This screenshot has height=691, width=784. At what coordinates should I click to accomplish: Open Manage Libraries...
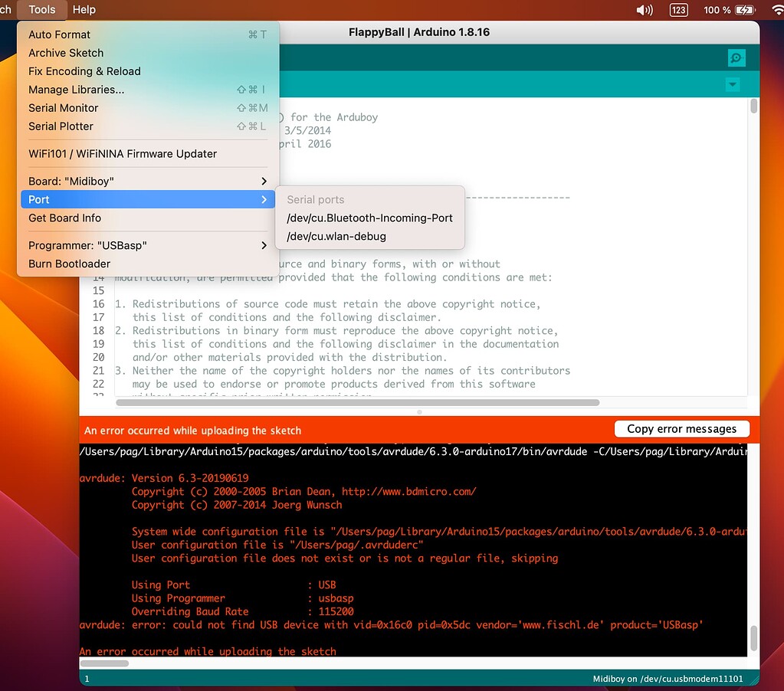[147, 90]
